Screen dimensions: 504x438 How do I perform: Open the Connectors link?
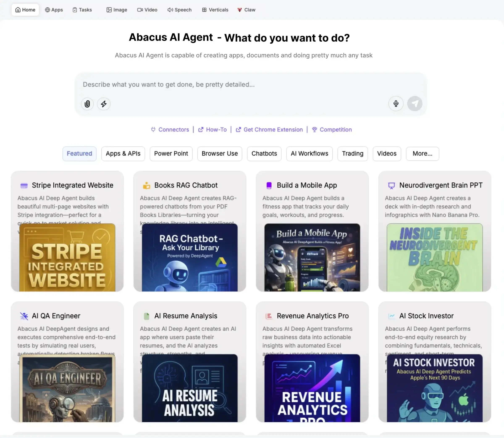[x=170, y=129]
